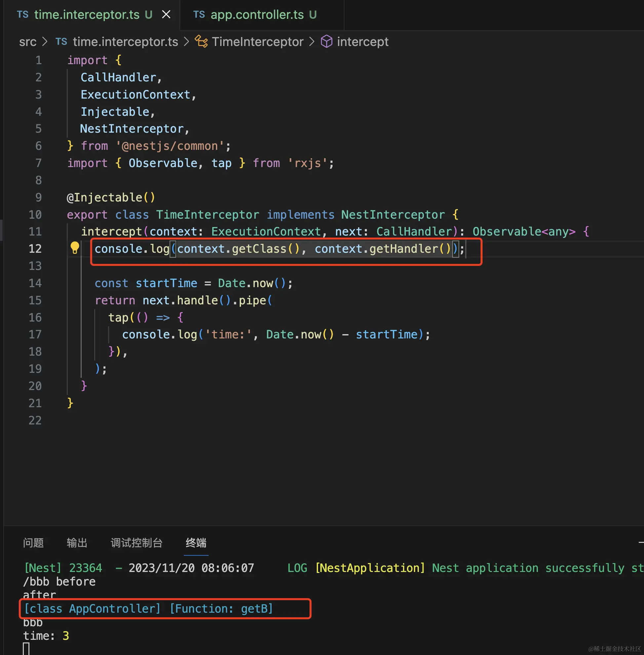Click ExecutionContext import on line 3
This screenshot has width=644, height=655.
coord(135,94)
